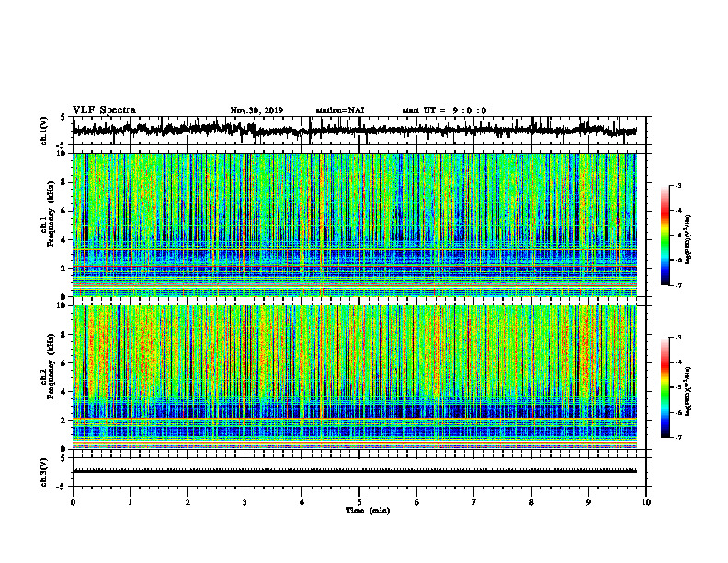Image resolution: width=728 pixels, height=563 pixels.
Task: Click time axis tick label "3"
Action: 245,502
